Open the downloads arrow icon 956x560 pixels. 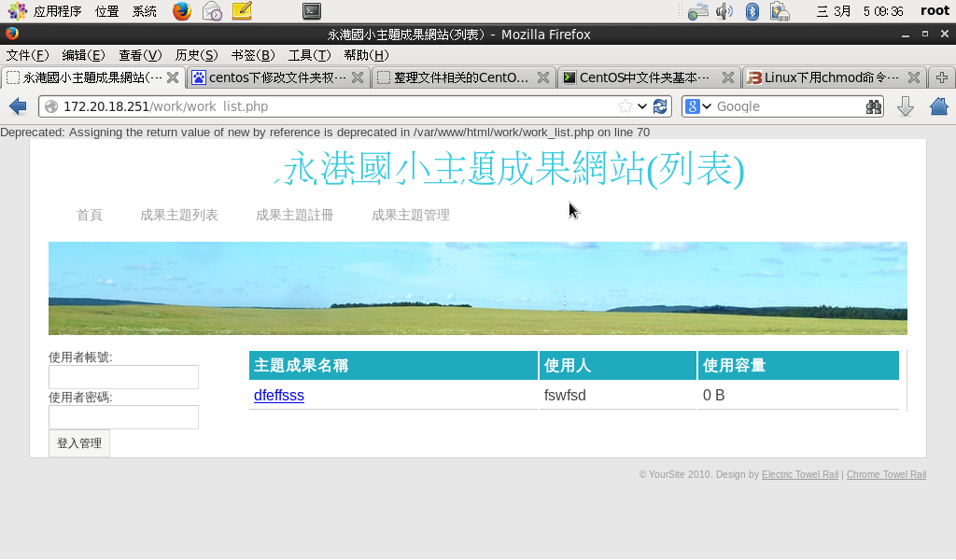point(905,106)
